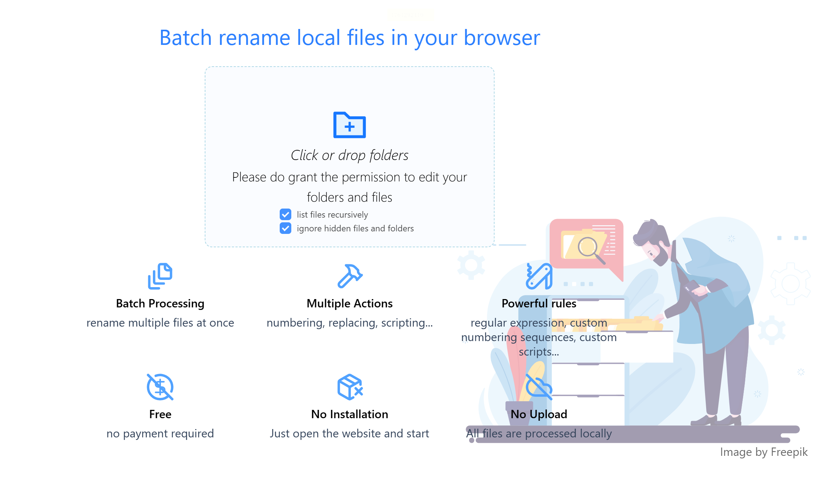Click the No Upload crossed-cloud icon

539,387
